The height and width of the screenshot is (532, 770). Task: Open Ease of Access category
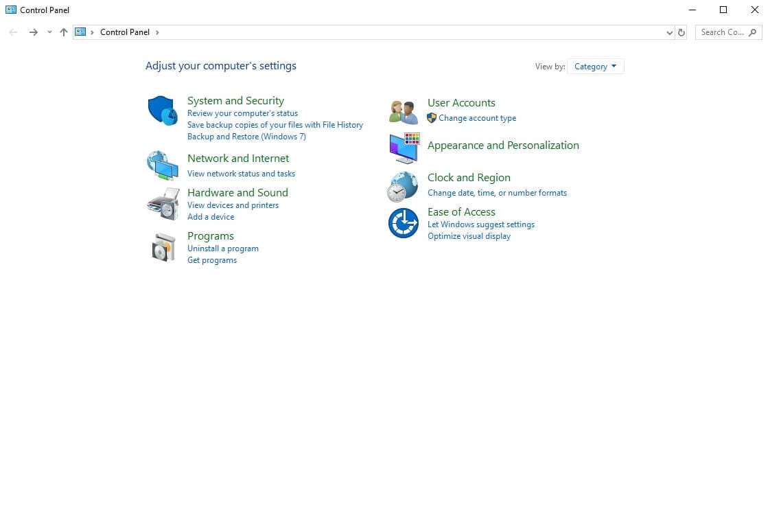point(462,211)
